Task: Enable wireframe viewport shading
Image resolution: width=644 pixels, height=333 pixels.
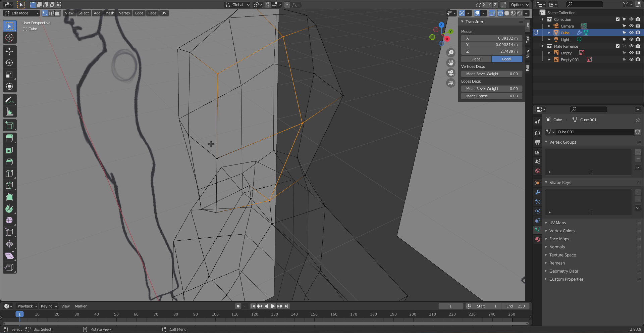Action: coord(500,13)
